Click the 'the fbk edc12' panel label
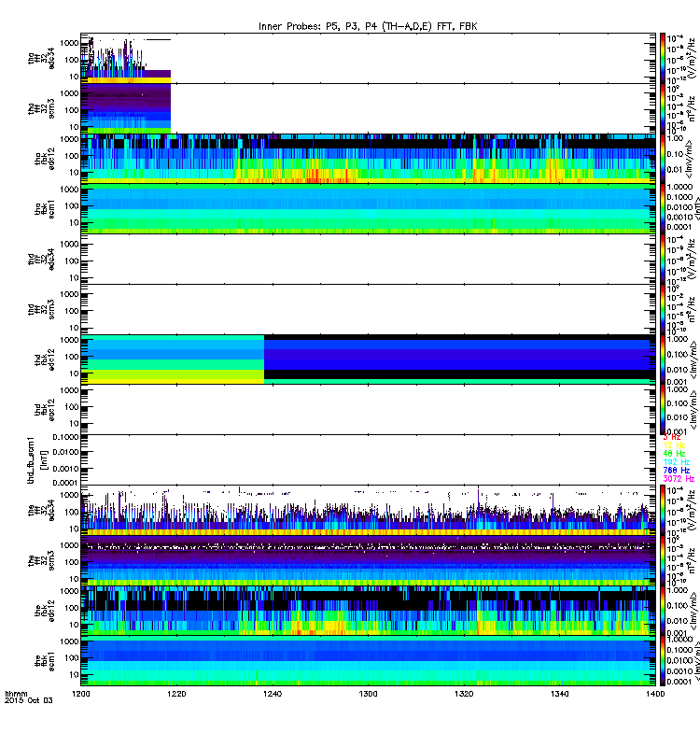The height and width of the screenshot is (747, 700). [45, 611]
